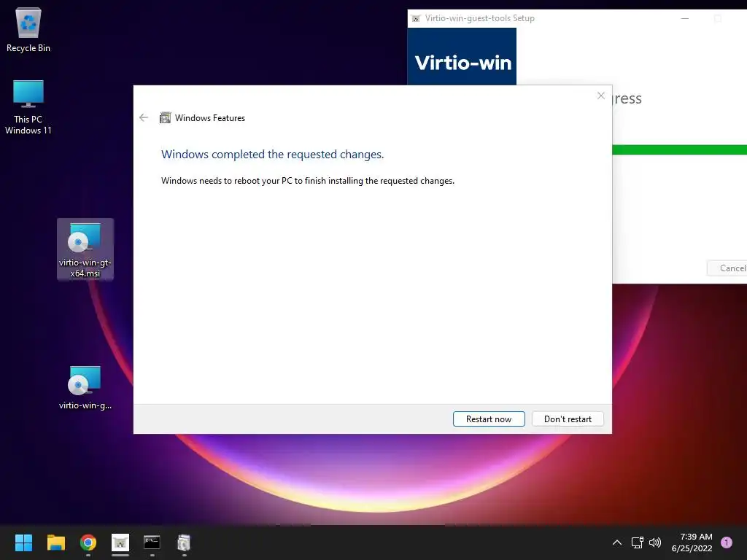Open the Windows Start menu
Screen dimensions: 747x560
tap(23, 542)
